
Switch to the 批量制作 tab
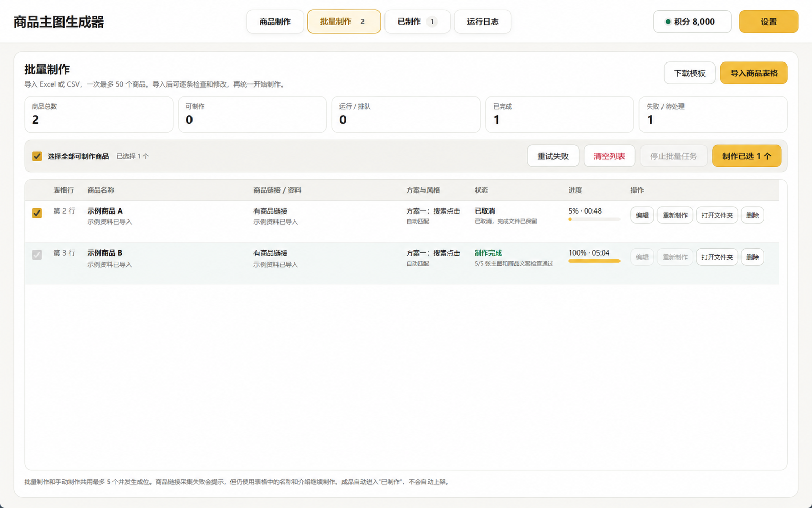click(x=344, y=22)
